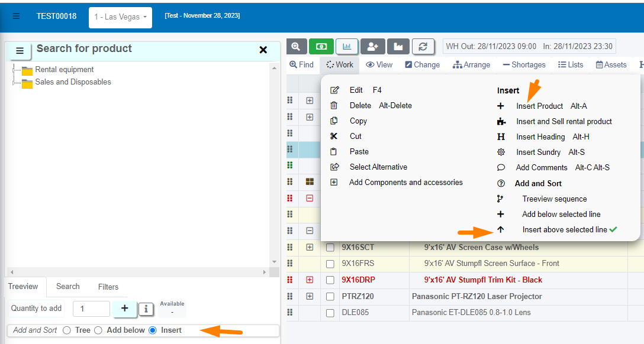Choose Insert and Sell rental product
Image resolution: width=644 pixels, height=344 pixels.
554,122
